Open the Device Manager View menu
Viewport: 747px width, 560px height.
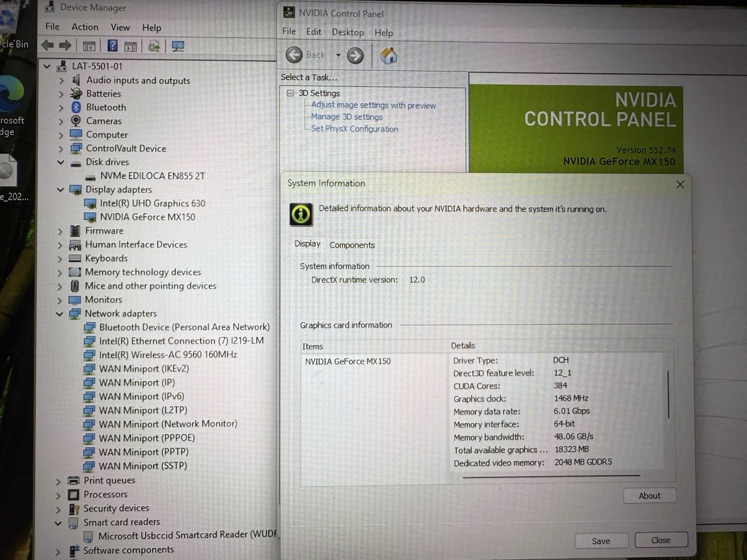point(120,28)
